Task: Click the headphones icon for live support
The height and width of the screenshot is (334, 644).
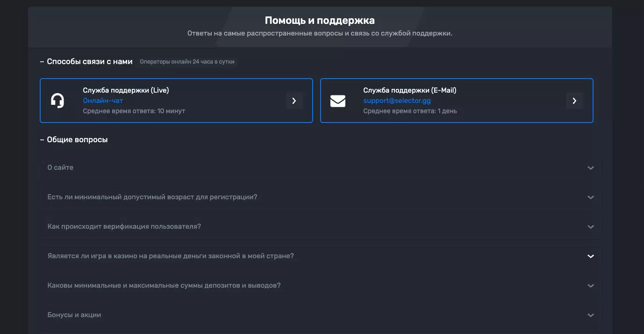Action: click(57, 100)
